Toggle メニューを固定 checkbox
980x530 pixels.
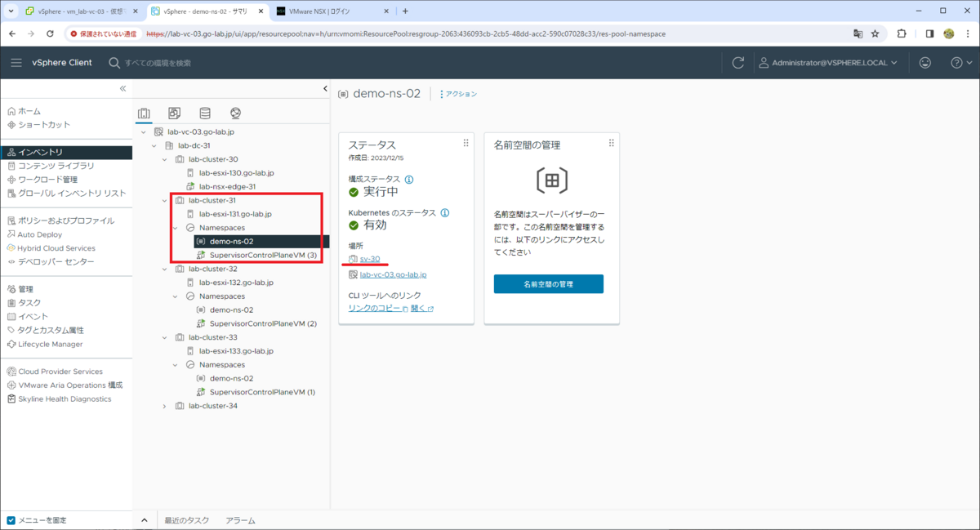coord(11,520)
